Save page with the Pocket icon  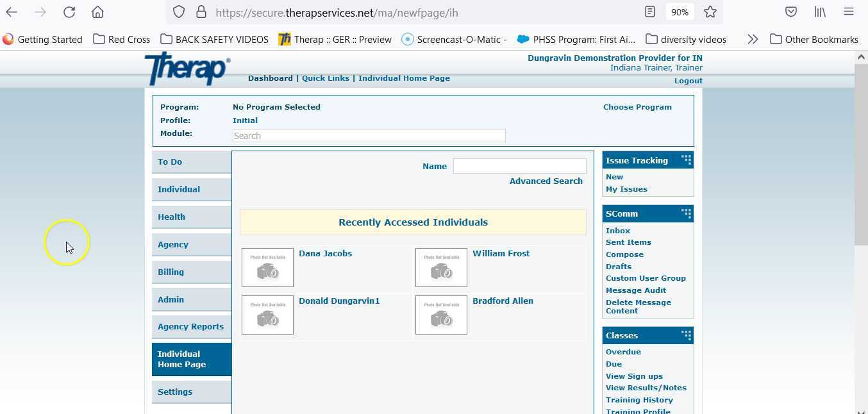point(790,12)
